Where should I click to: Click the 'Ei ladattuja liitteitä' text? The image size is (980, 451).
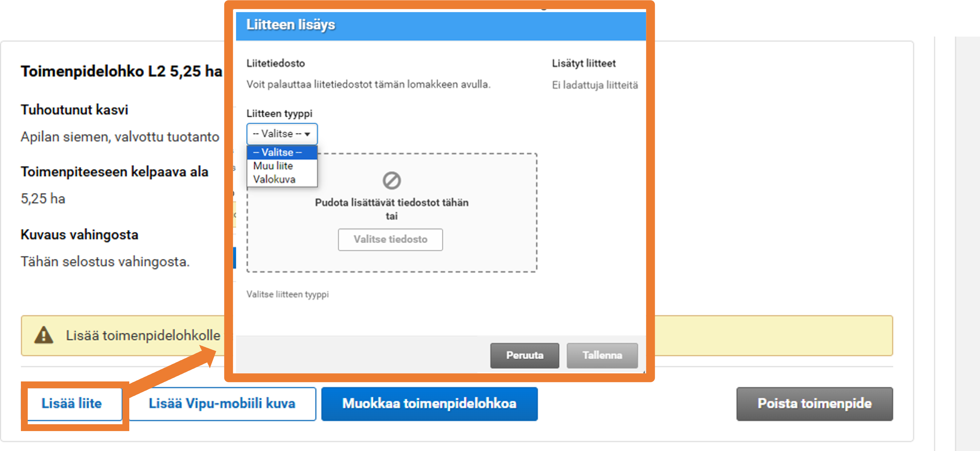pyautogui.click(x=594, y=85)
